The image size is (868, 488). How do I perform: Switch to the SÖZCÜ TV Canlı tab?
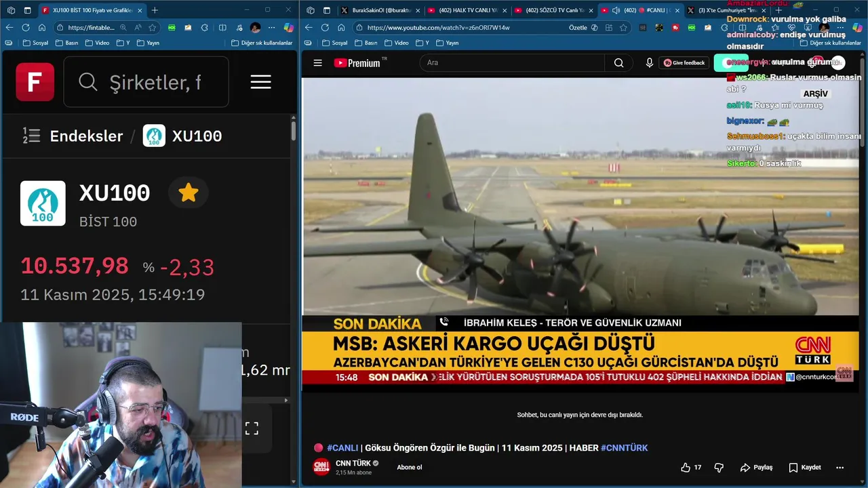[x=553, y=10]
